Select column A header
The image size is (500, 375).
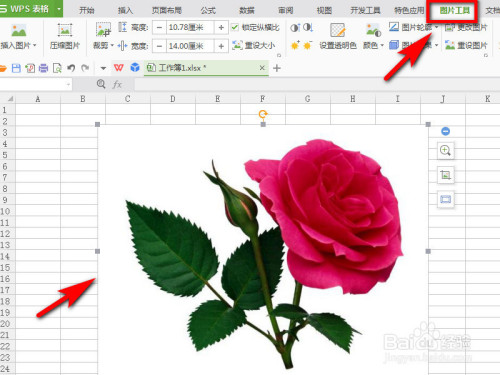(38, 99)
